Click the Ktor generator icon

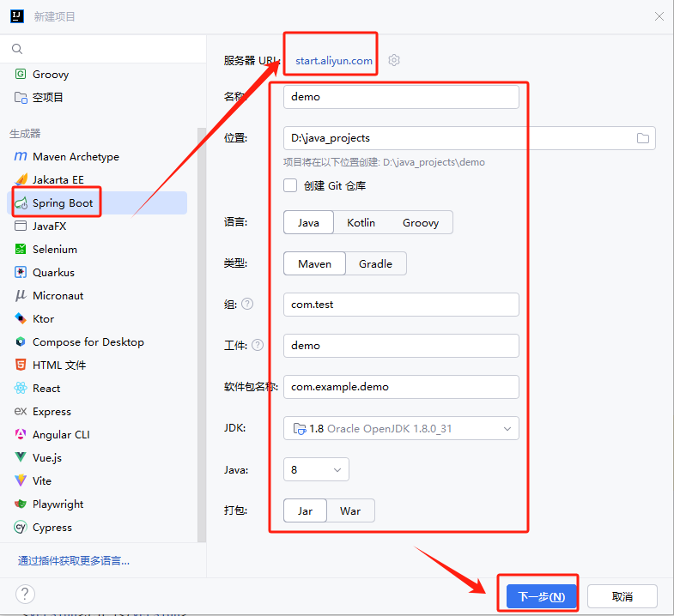[x=21, y=318]
